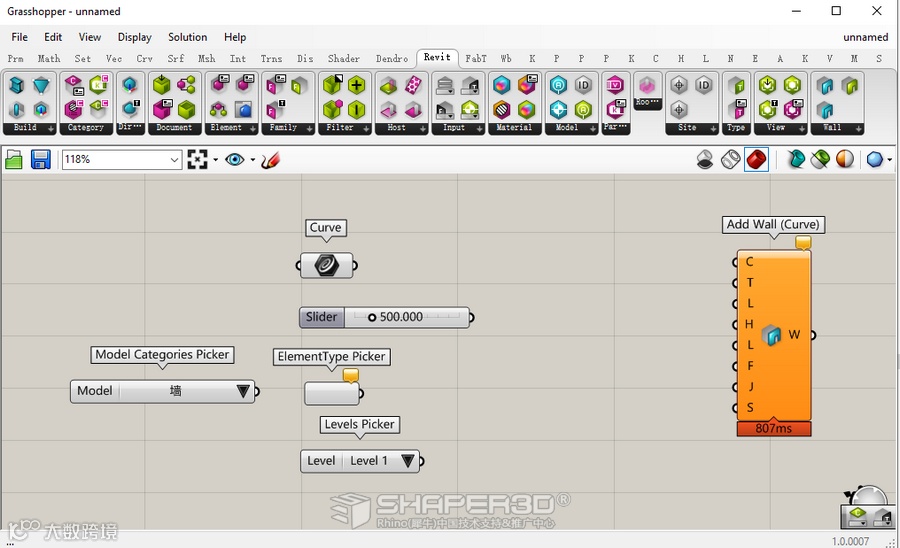
Task: Toggle selected-only preview teal icon
Action: point(796,160)
